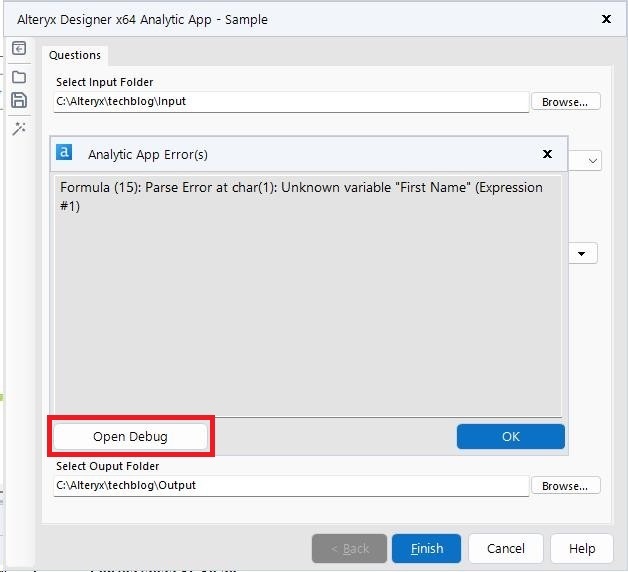Close the Analytic App Error(s) dialog
The width and height of the screenshot is (628, 572).
point(547,154)
